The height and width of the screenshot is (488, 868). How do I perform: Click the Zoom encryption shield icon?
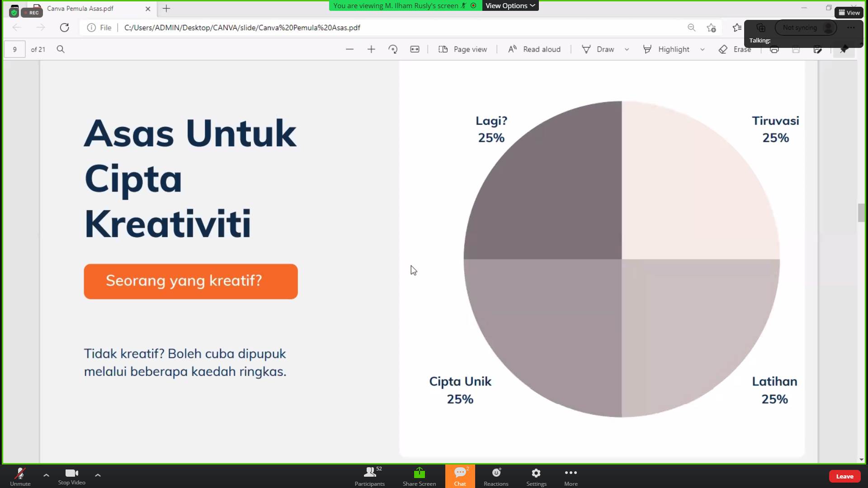tap(14, 13)
